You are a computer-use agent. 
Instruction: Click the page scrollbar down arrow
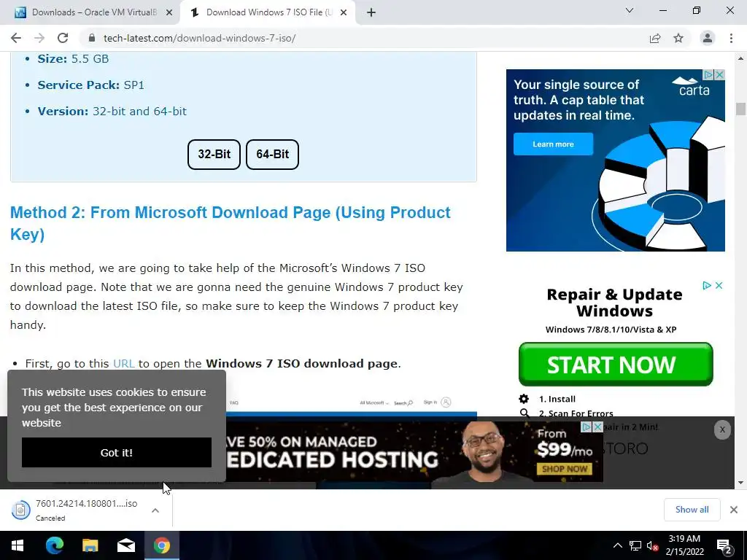click(740, 483)
